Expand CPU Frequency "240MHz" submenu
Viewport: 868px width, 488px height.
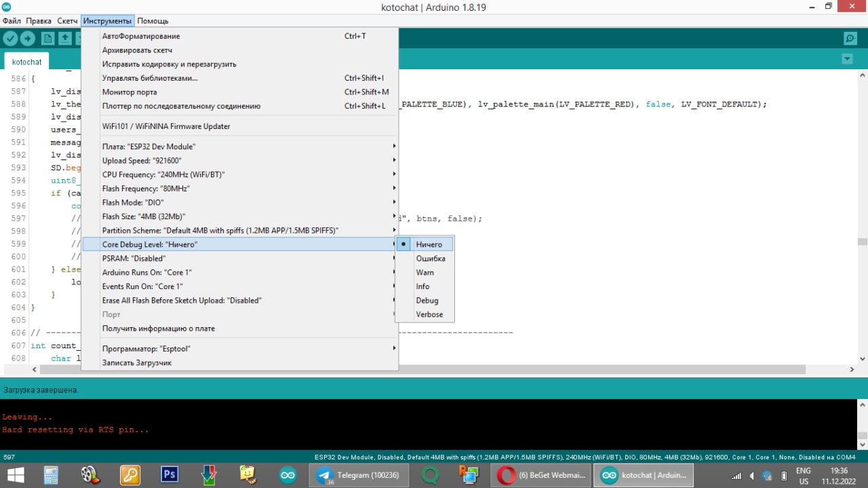239,174
